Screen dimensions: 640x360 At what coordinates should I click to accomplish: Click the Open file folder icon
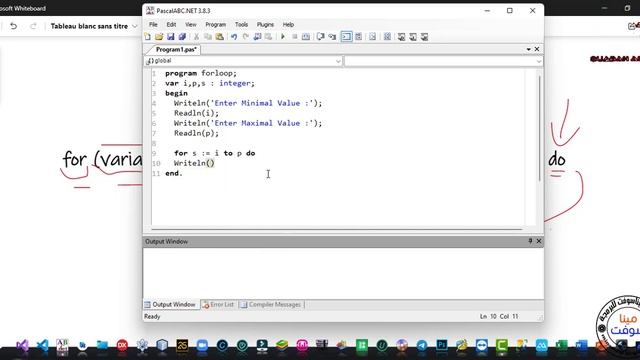tap(159, 37)
